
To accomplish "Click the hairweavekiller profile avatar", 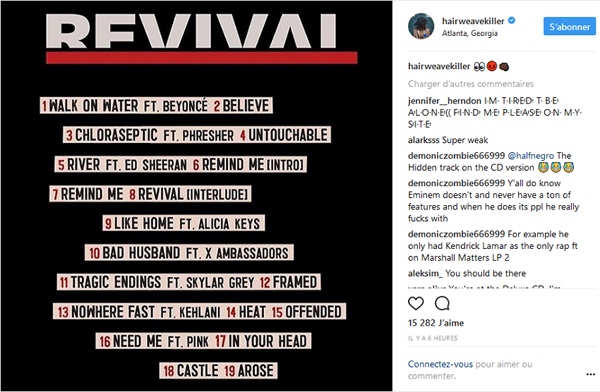I will click(421, 26).
